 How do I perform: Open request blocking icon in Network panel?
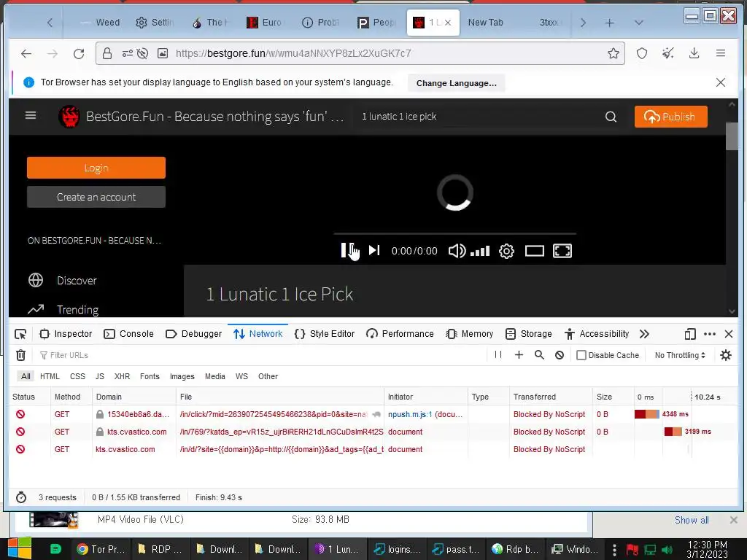(x=560, y=355)
